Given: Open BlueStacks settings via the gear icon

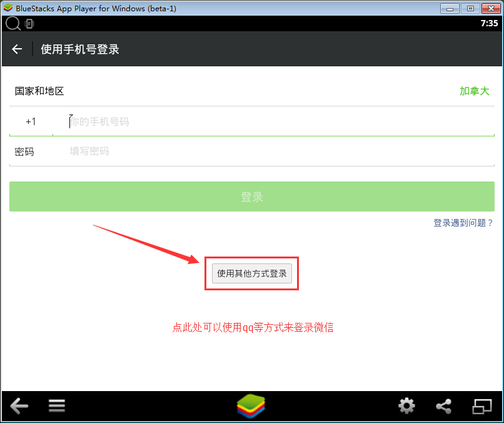Looking at the screenshot, I should pyautogui.click(x=406, y=406).
